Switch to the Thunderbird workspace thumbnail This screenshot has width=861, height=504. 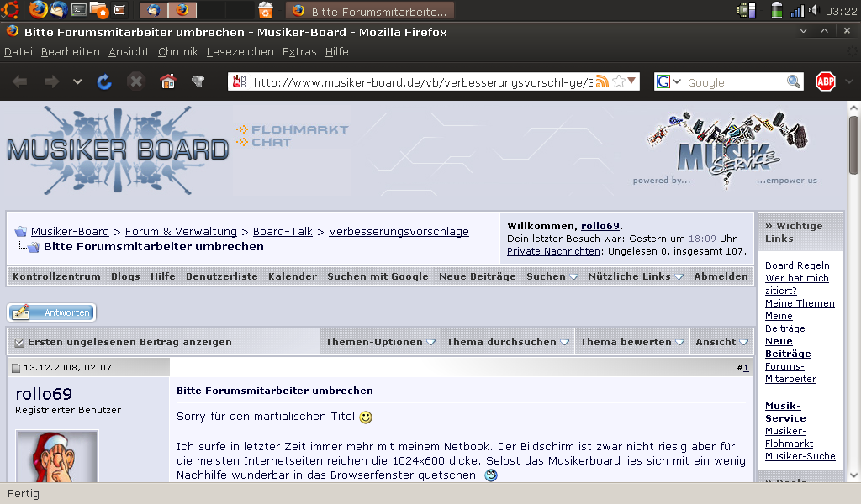coord(154,10)
